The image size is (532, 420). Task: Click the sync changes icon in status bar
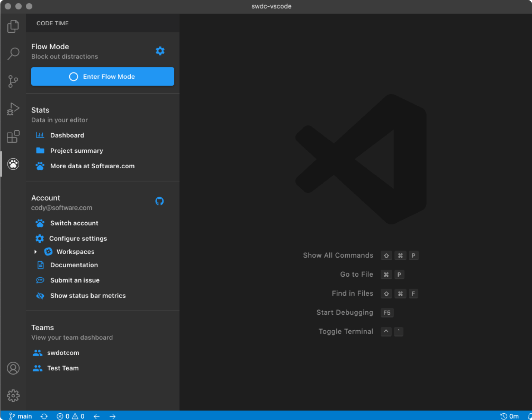pos(44,416)
